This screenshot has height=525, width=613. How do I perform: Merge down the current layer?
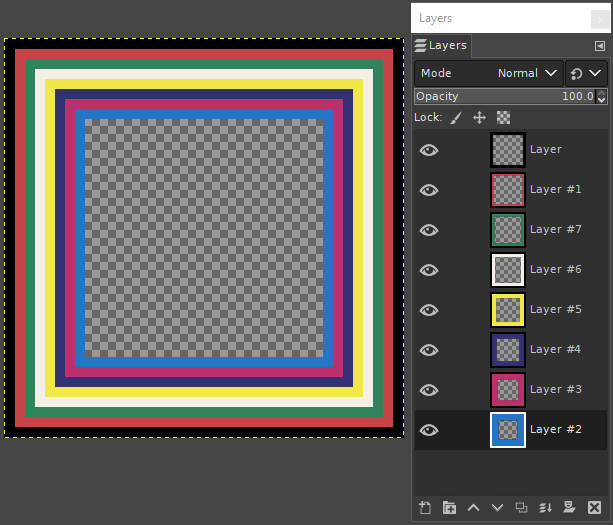point(545,507)
